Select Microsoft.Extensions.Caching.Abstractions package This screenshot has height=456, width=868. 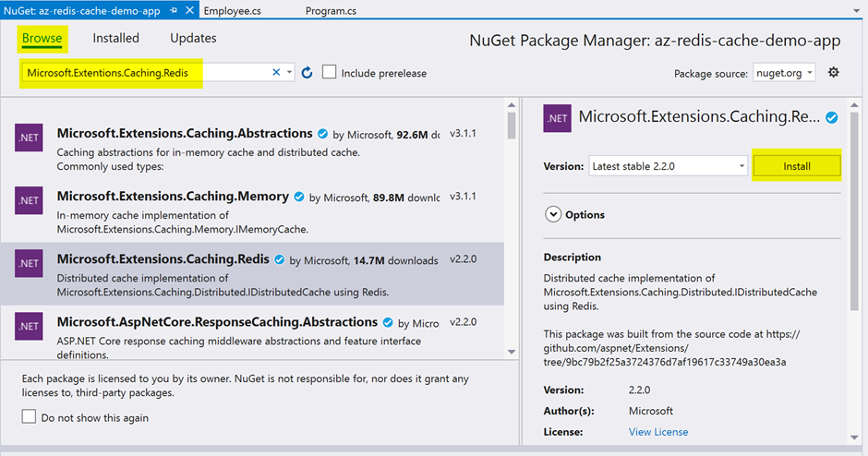(252, 148)
